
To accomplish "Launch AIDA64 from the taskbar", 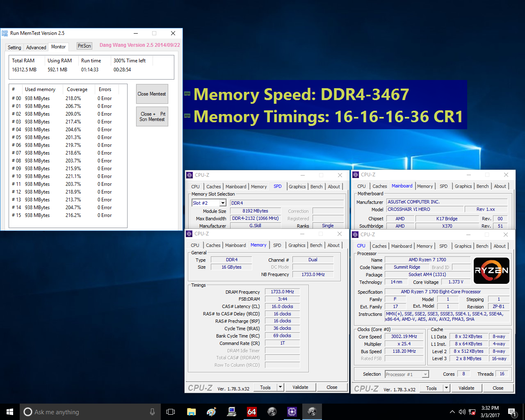I will (251, 411).
